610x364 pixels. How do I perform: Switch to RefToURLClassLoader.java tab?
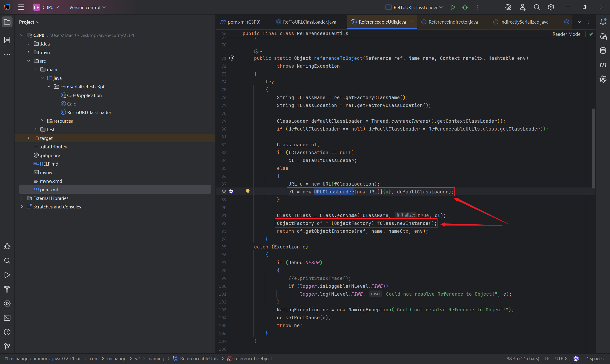pyautogui.click(x=306, y=22)
